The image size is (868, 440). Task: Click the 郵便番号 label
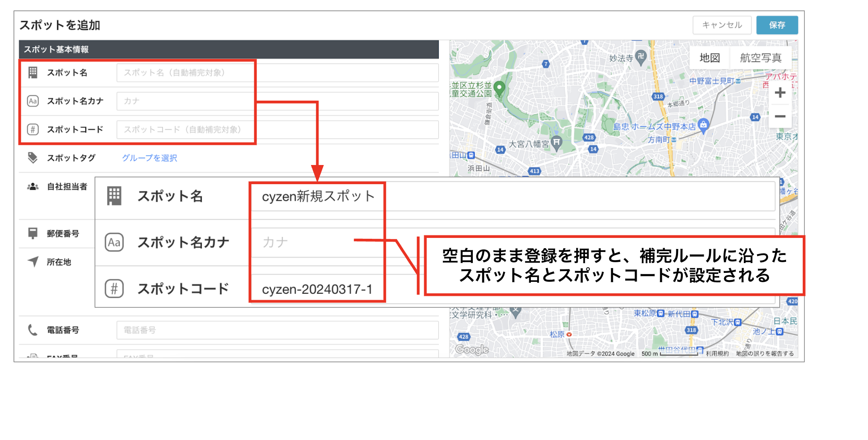pos(63,233)
